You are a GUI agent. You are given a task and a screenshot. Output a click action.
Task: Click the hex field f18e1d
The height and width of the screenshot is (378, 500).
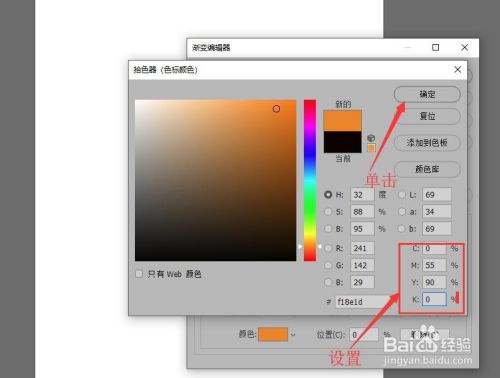pos(364,302)
